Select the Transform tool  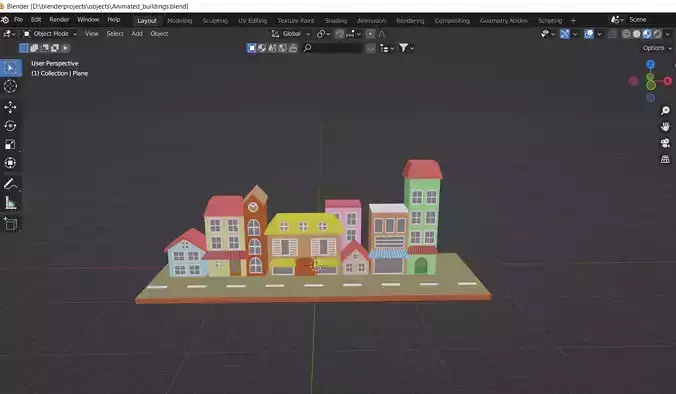point(10,163)
